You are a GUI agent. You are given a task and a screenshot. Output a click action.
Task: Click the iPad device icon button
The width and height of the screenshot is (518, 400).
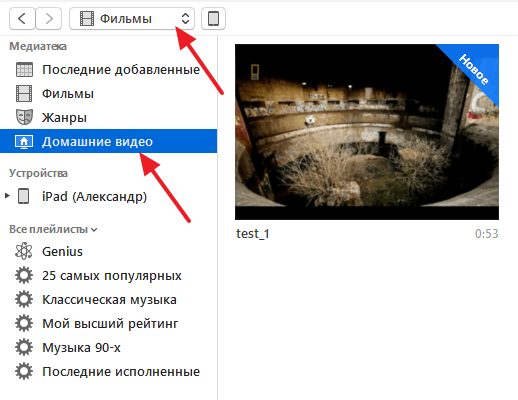[x=213, y=19]
